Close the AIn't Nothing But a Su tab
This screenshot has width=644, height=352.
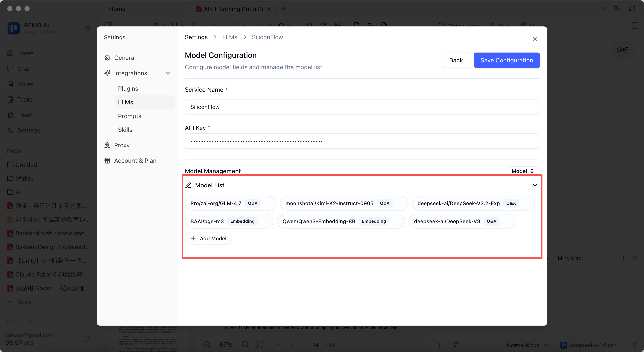[x=269, y=9]
